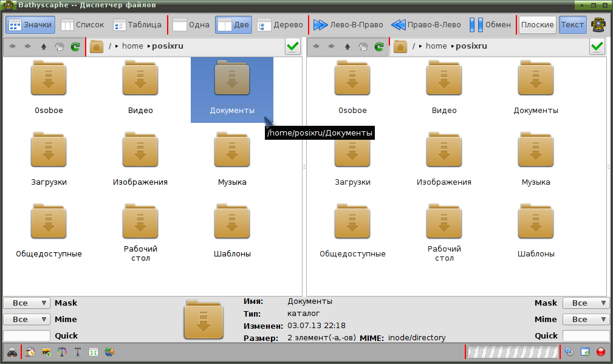The image size is (613, 364).
Task: Click the plain gray T text icon
Action: click(x=78, y=352)
